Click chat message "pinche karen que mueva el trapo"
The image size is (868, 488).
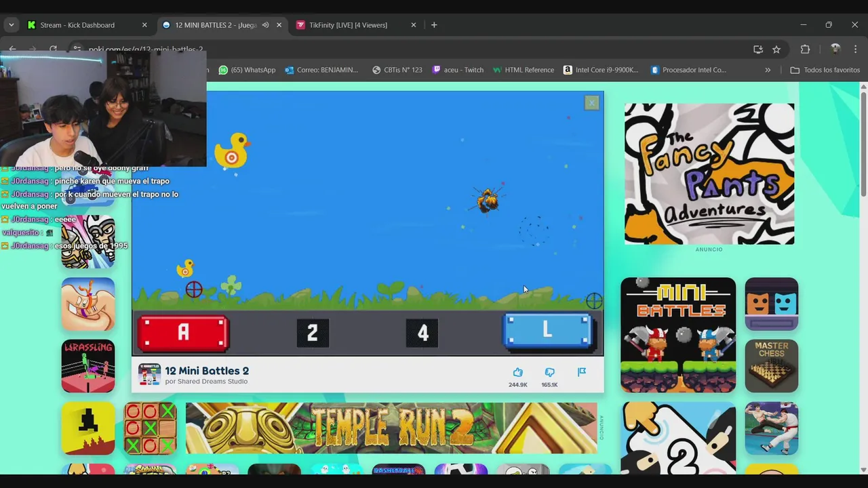pos(112,181)
